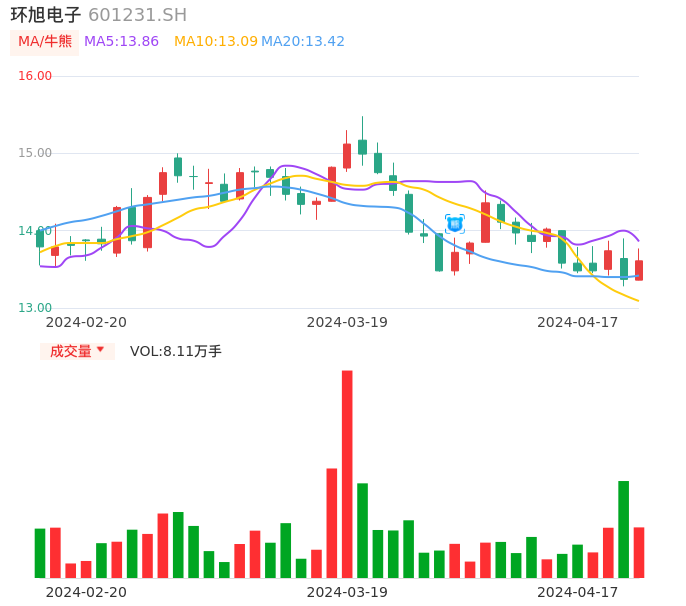
Task: Click the rightmost red volume bar
Action: coord(639,552)
